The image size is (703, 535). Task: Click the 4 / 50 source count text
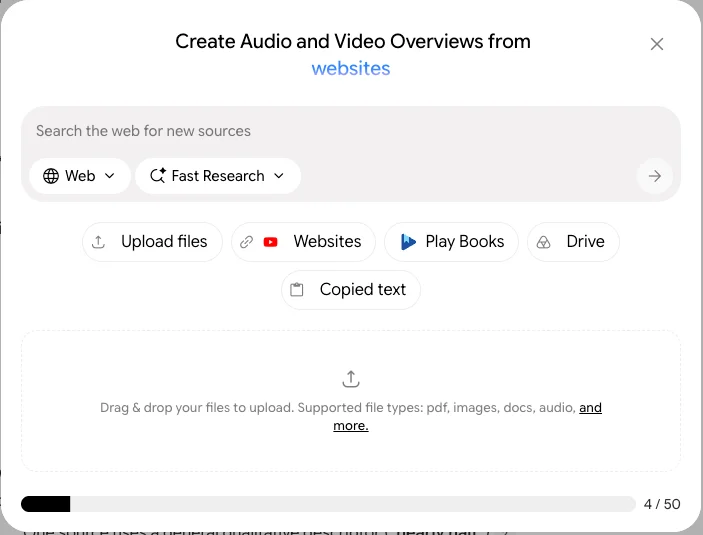[x=662, y=504]
